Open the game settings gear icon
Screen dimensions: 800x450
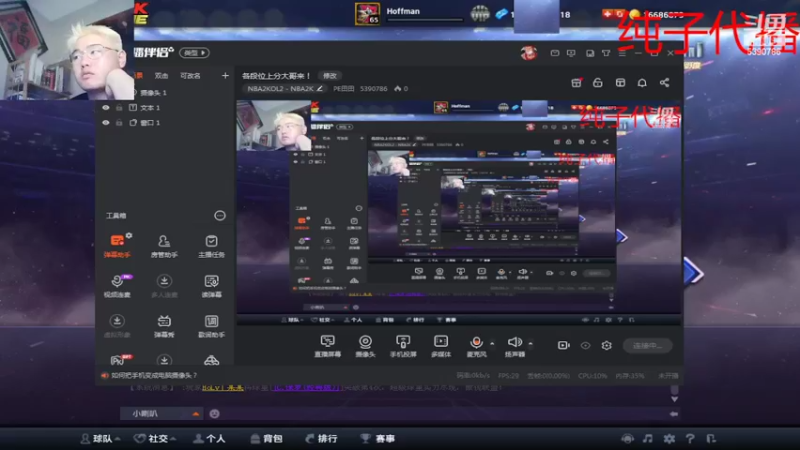point(669,438)
